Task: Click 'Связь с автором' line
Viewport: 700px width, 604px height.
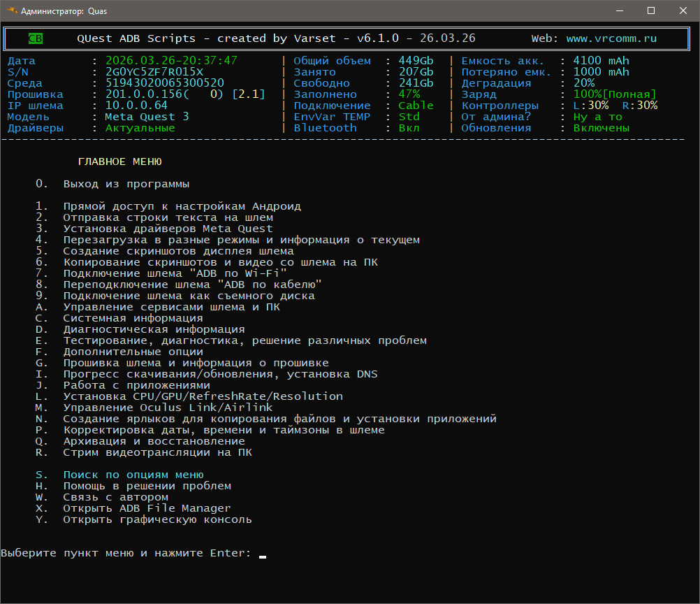Action: (116, 497)
